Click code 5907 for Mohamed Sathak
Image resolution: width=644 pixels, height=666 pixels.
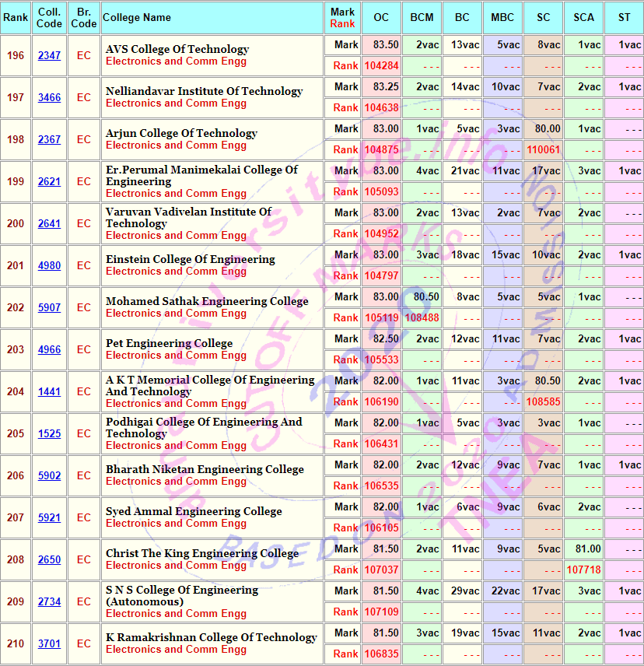(x=49, y=307)
